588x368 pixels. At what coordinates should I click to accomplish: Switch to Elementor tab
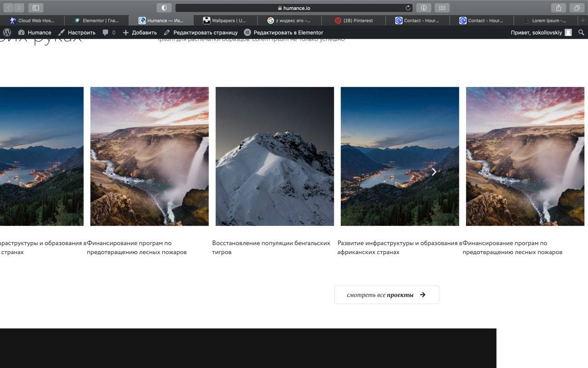pos(96,20)
